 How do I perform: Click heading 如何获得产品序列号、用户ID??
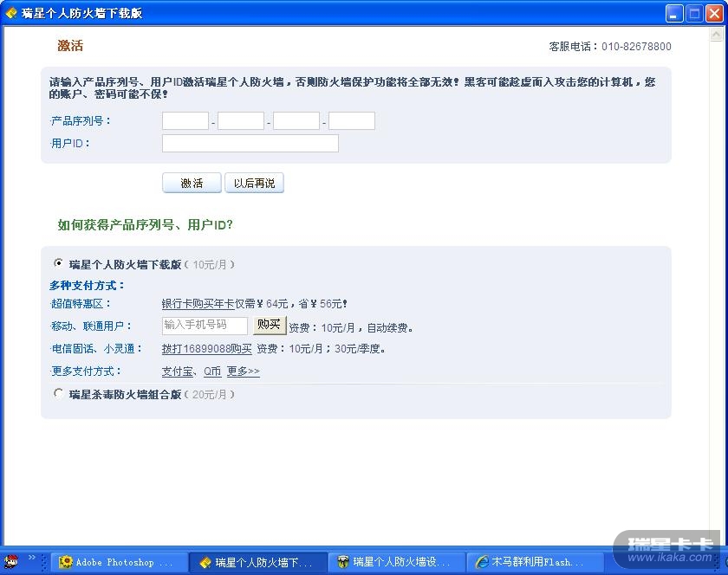point(145,225)
